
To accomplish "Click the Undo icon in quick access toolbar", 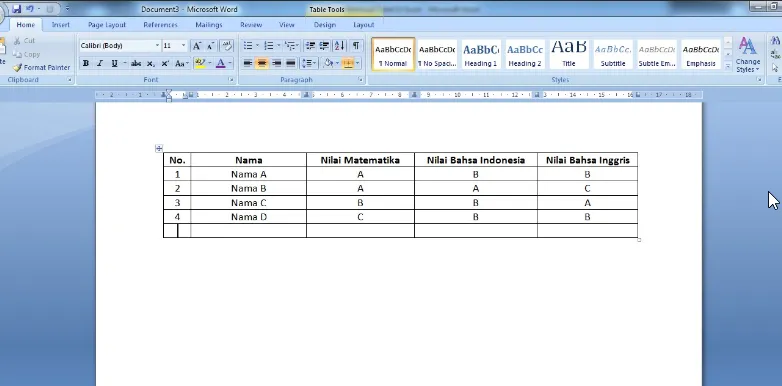I will coord(29,9).
